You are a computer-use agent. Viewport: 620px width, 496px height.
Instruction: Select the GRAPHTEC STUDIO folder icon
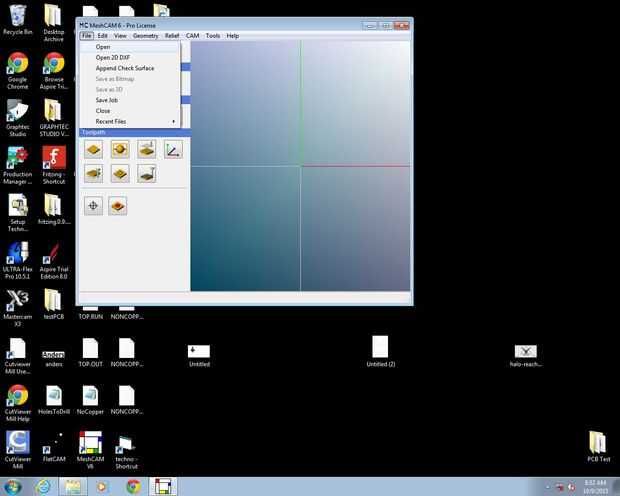click(x=54, y=118)
